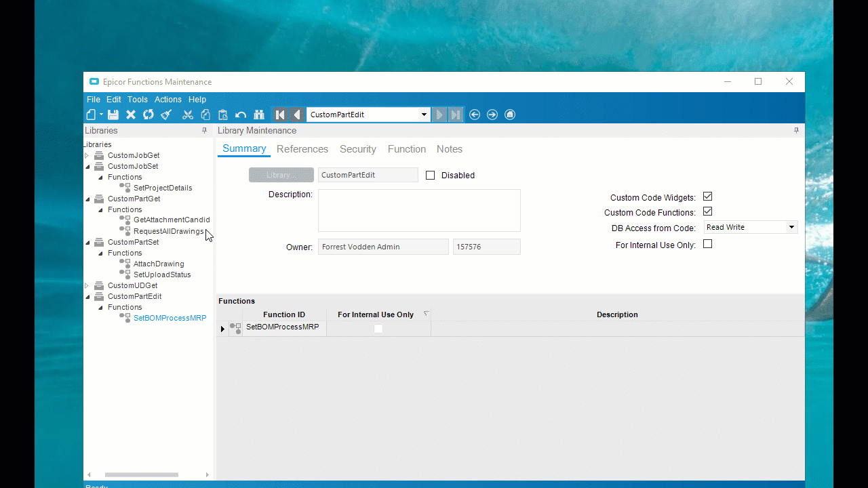Click the New document icon in toolbar

91,115
